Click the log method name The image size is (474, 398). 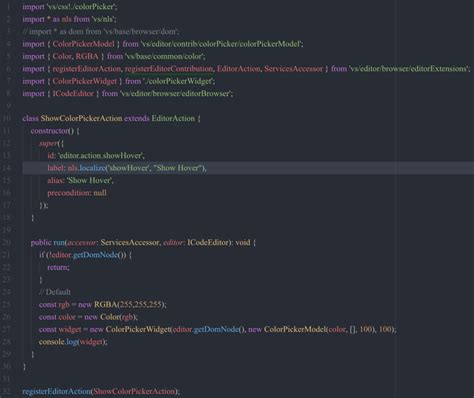[72, 342]
